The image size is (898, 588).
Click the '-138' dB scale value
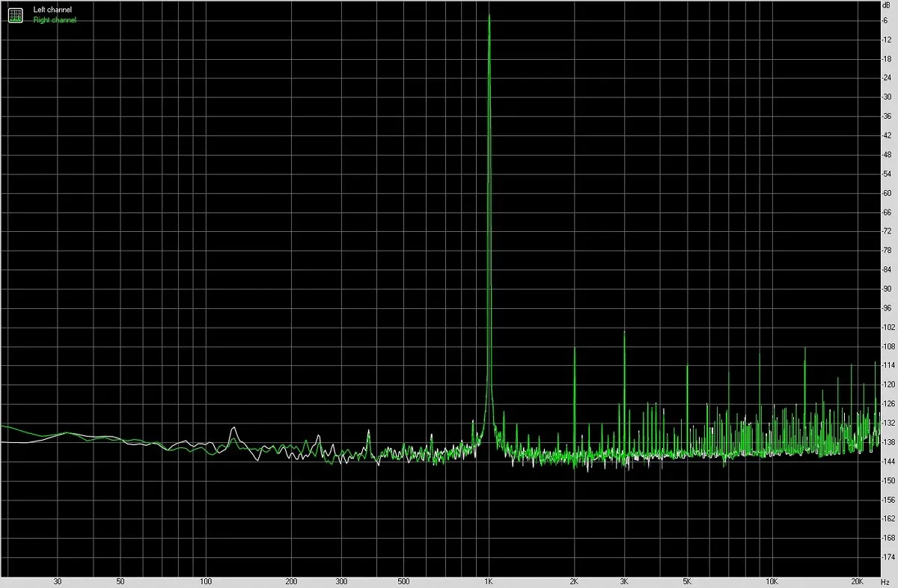pos(887,442)
